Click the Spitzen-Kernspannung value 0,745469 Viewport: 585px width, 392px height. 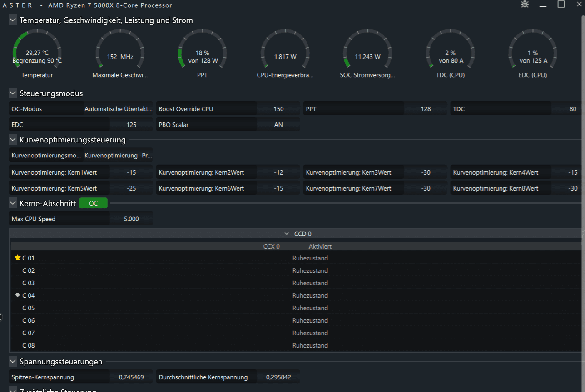click(x=131, y=377)
